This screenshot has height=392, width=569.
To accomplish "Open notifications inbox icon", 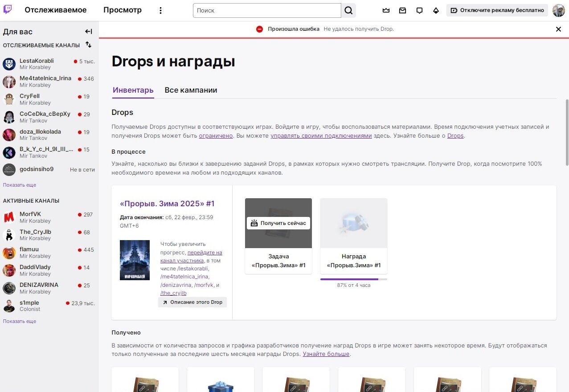I will click(x=402, y=10).
